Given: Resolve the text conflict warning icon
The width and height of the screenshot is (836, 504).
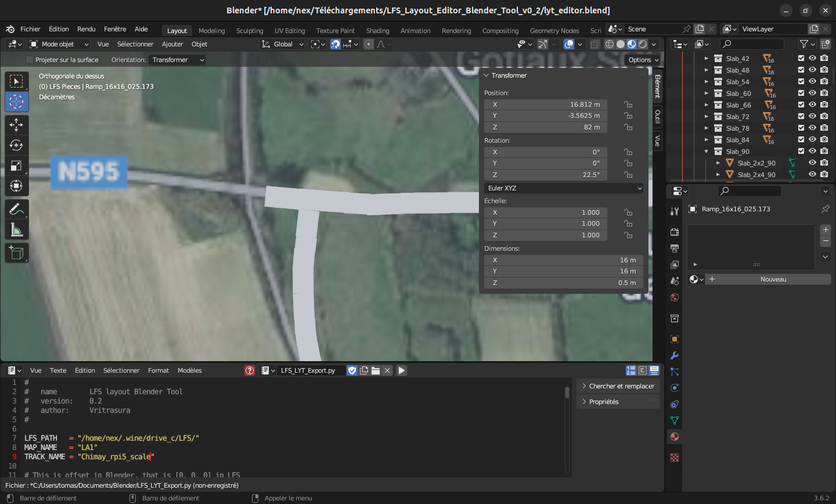Looking at the screenshot, I should pyautogui.click(x=250, y=370).
